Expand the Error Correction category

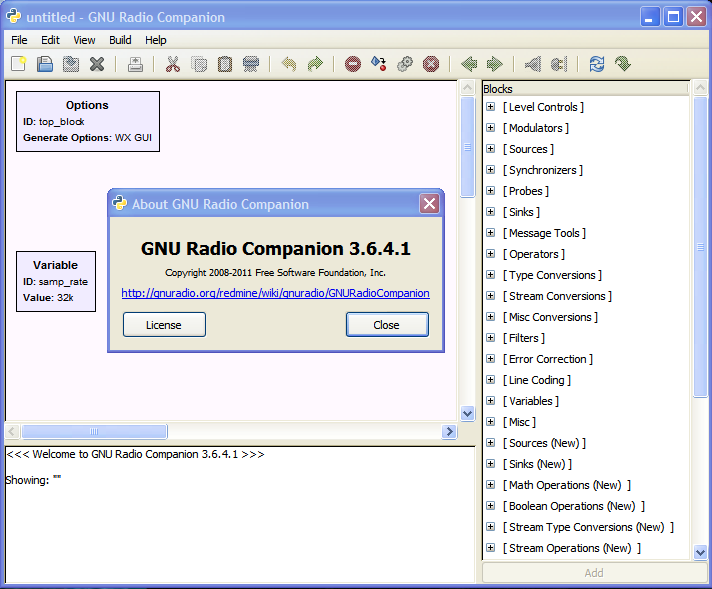tap(490, 359)
